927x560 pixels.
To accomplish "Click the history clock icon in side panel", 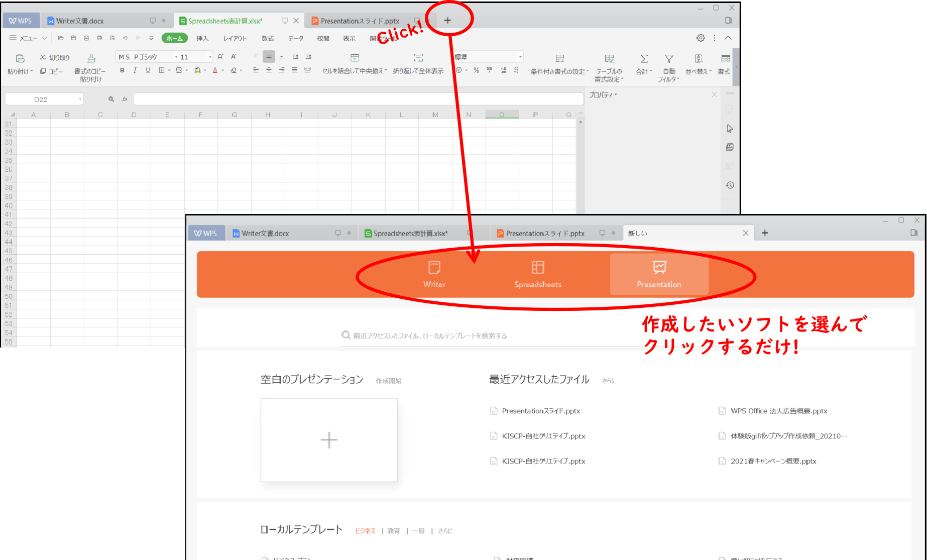I will (730, 185).
